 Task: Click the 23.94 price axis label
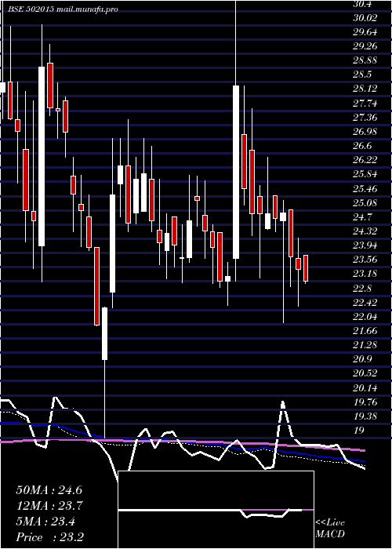(365, 245)
